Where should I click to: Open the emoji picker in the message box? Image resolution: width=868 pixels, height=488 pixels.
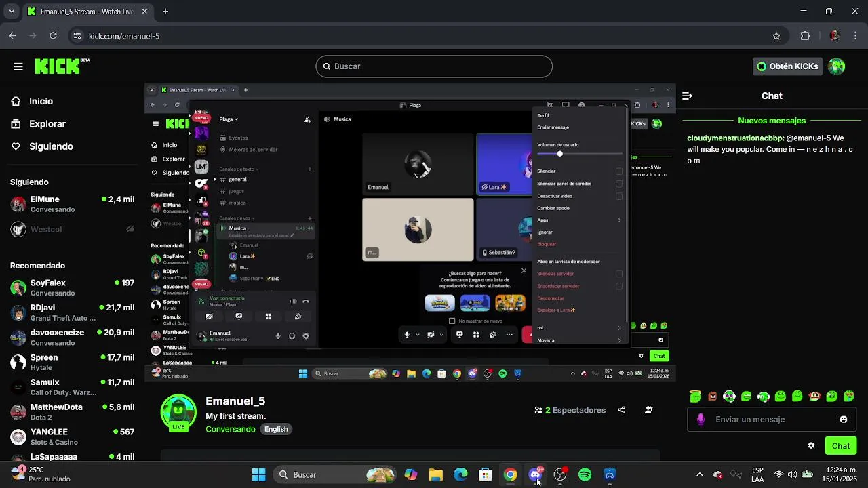point(844,420)
